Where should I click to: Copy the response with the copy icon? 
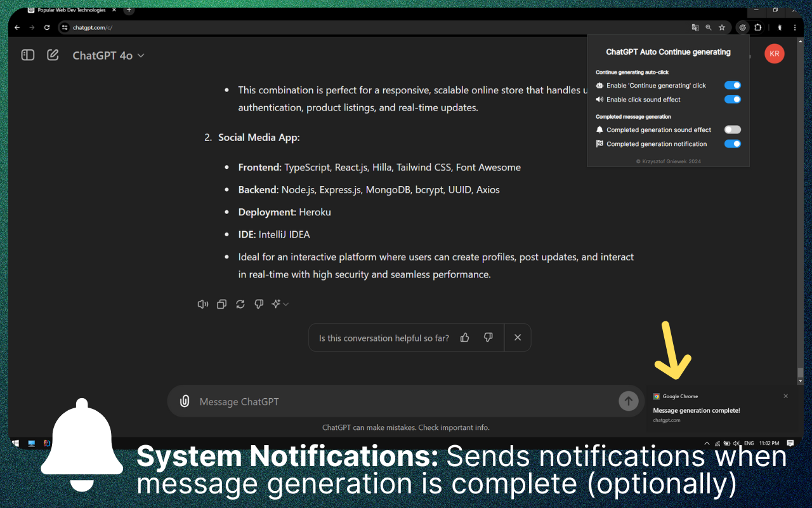pos(221,304)
